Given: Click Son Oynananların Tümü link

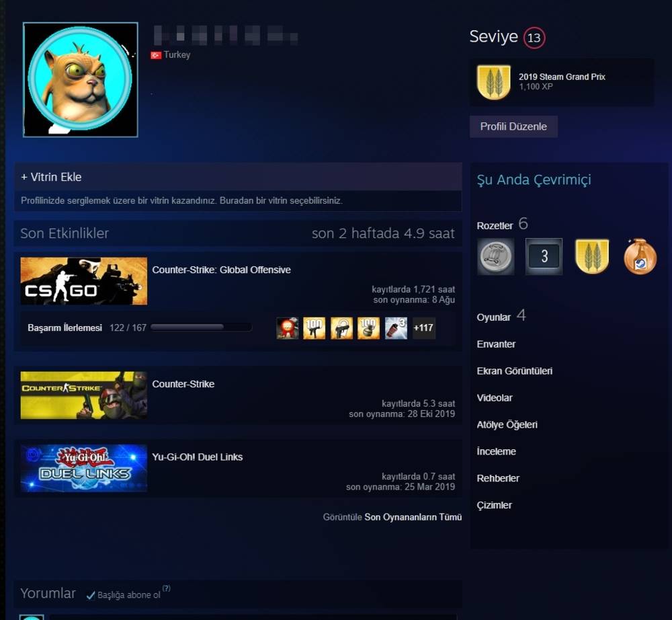Looking at the screenshot, I should [413, 517].
